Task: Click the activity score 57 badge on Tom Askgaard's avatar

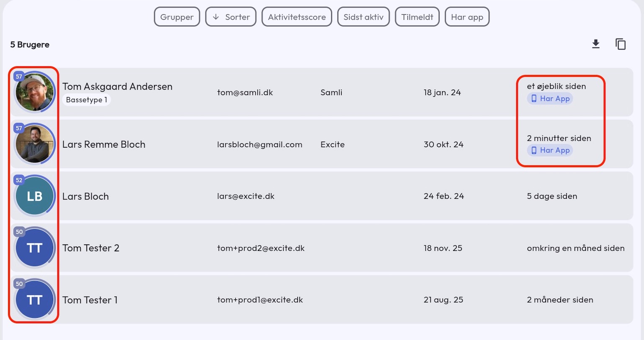Action: (18, 77)
